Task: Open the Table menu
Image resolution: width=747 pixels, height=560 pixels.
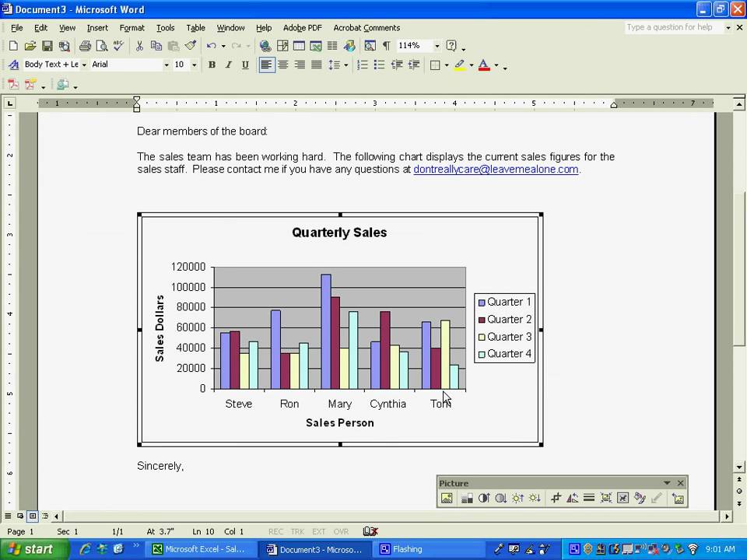Action: pos(195,28)
